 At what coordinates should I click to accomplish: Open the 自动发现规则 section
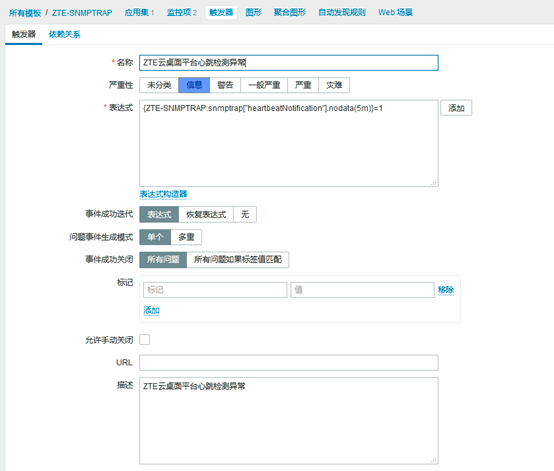(x=342, y=12)
